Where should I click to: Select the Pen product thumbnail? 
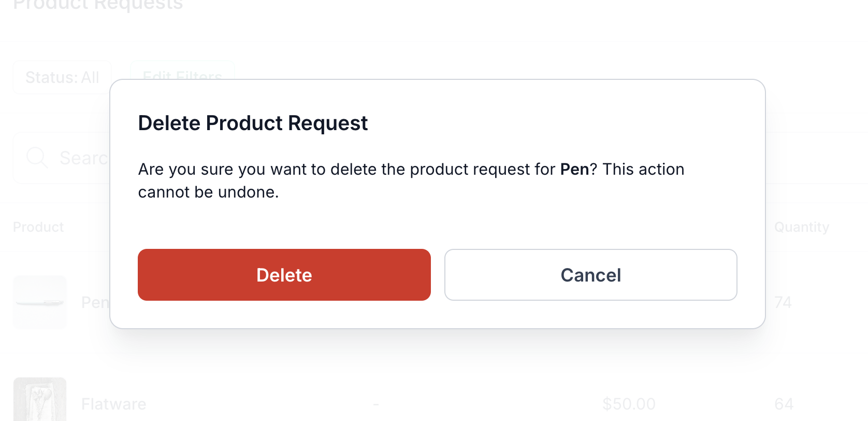40,302
